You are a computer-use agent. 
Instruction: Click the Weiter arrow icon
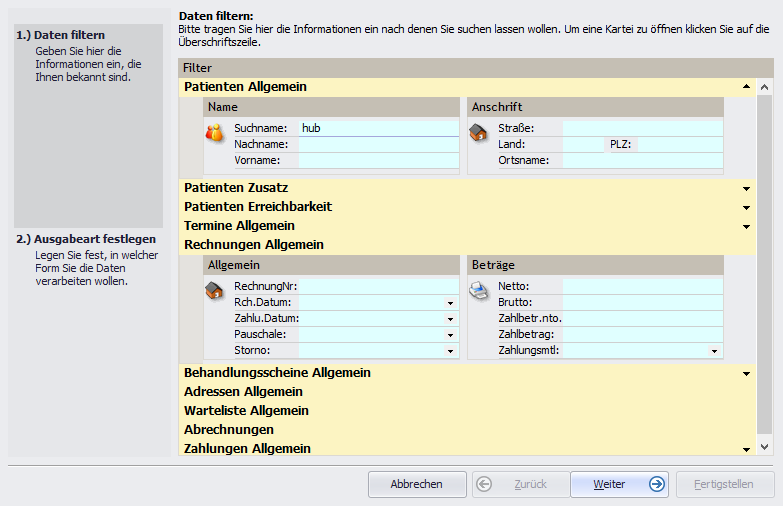pos(656,484)
